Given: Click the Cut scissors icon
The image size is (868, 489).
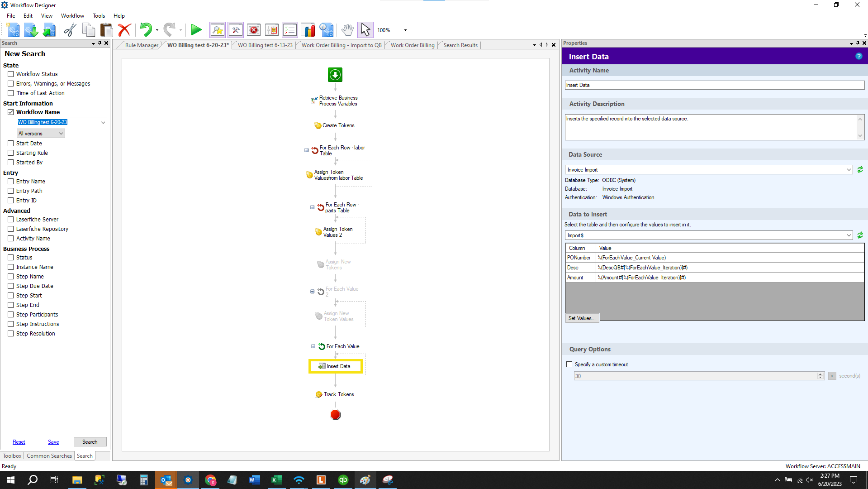Looking at the screenshot, I should (70, 30).
